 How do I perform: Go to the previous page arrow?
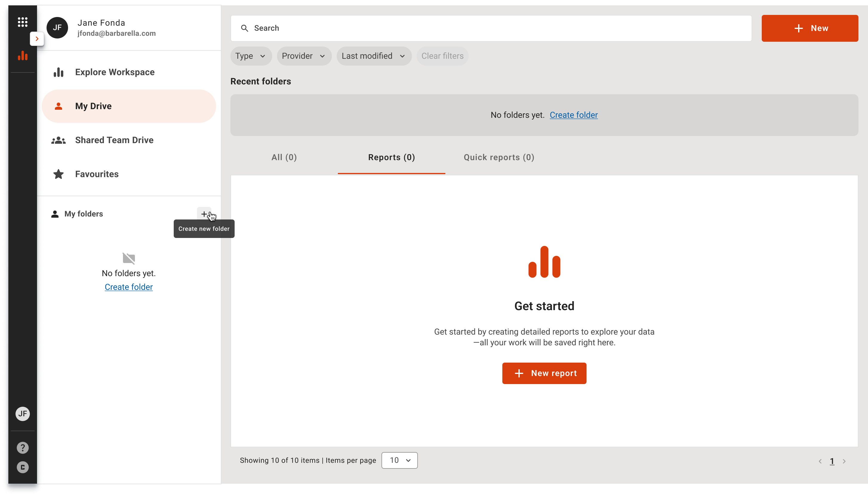(820, 461)
